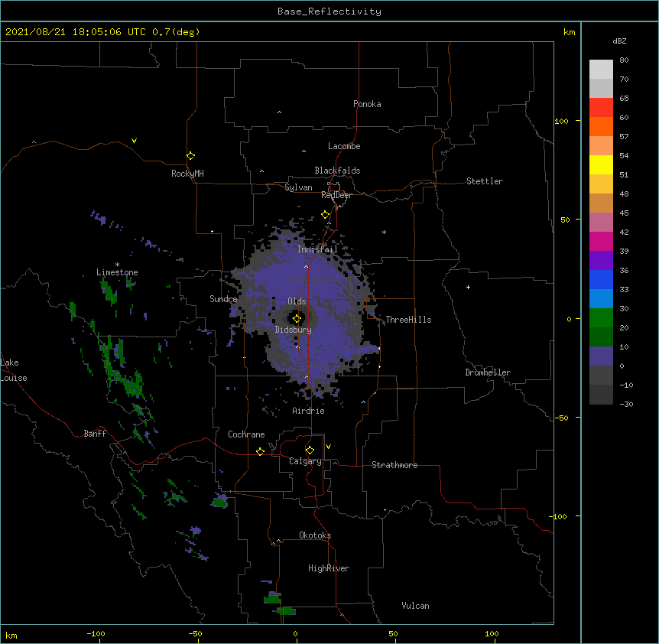
Task: Click the Drumheller town label
Action: click(x=488, y=372)
